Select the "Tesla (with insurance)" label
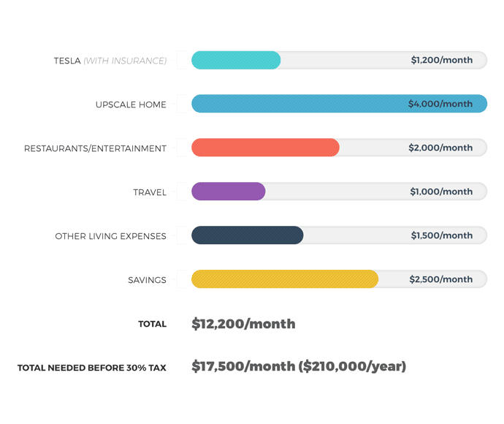The height and width of the screenshot is (424, 504). click(110, 61)
